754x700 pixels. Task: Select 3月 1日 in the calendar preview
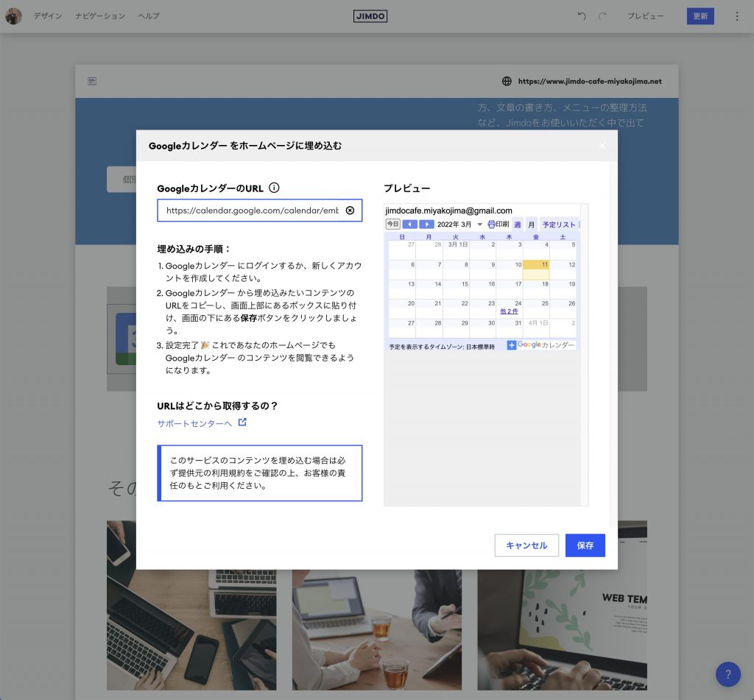456,250
